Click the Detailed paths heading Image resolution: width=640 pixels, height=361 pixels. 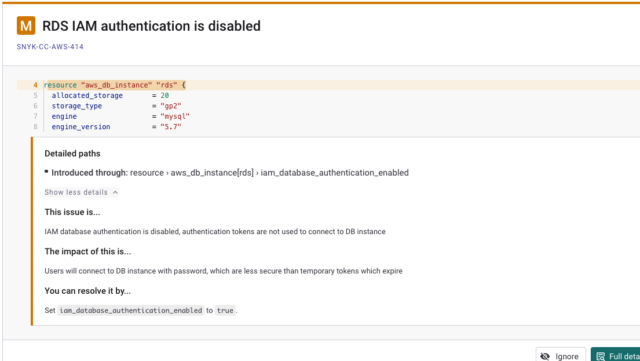point(72,154)
